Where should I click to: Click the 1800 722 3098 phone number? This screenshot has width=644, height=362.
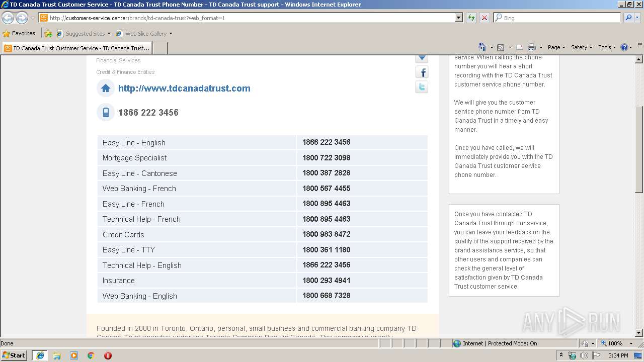(326, 157)
